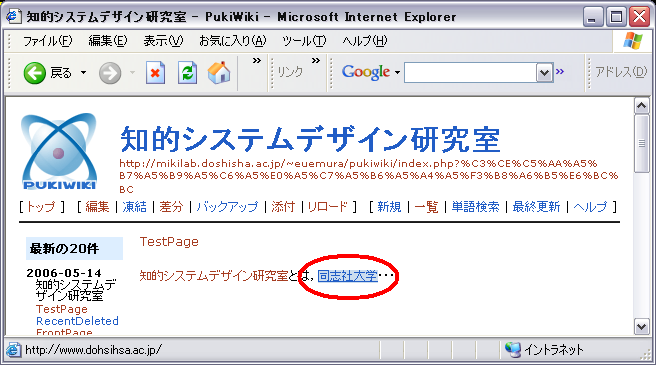Click the 差分 diff link
This screenshot has width=656, height=366.
(x=171, y=207)
